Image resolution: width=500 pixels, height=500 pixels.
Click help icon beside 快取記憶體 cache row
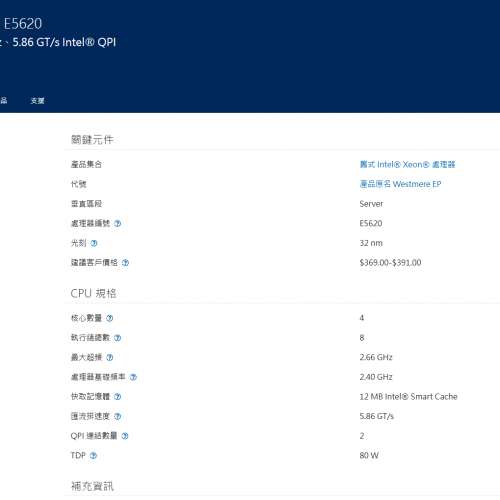(118, 397)
